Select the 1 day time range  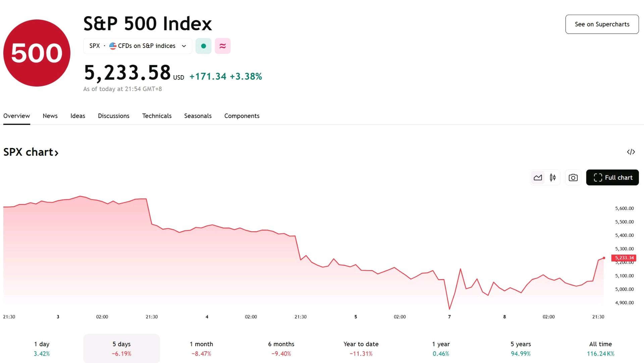click(x=42, y=349)
